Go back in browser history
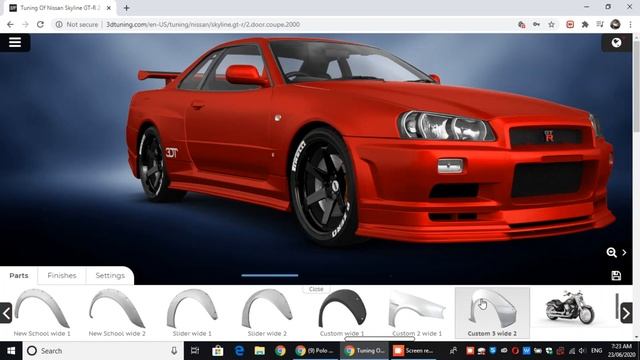This screenshot has height=360, width=640. pos(10,24)
